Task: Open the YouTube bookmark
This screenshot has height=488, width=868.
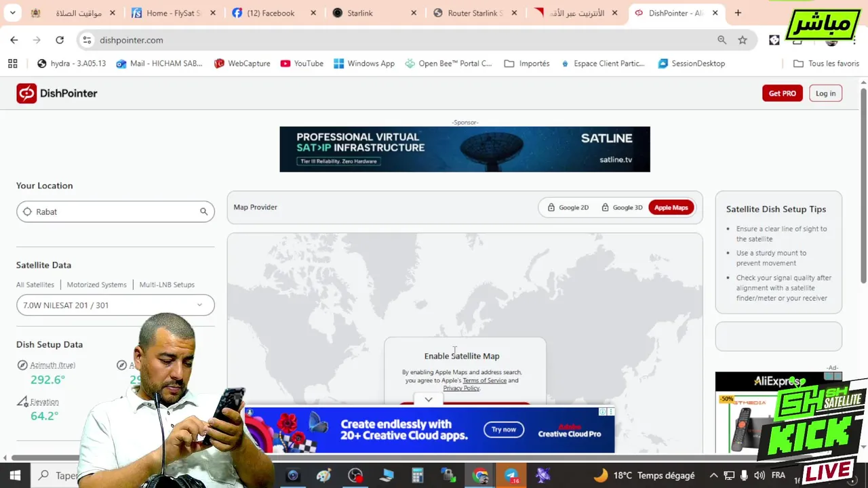Action: [302, 63]
